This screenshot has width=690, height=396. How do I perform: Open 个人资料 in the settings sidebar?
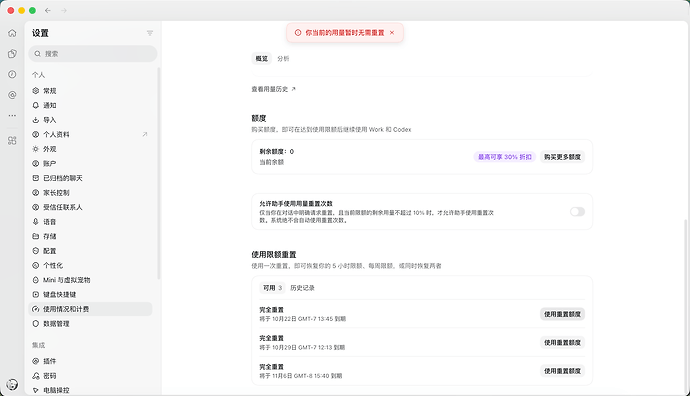[90, 134]
